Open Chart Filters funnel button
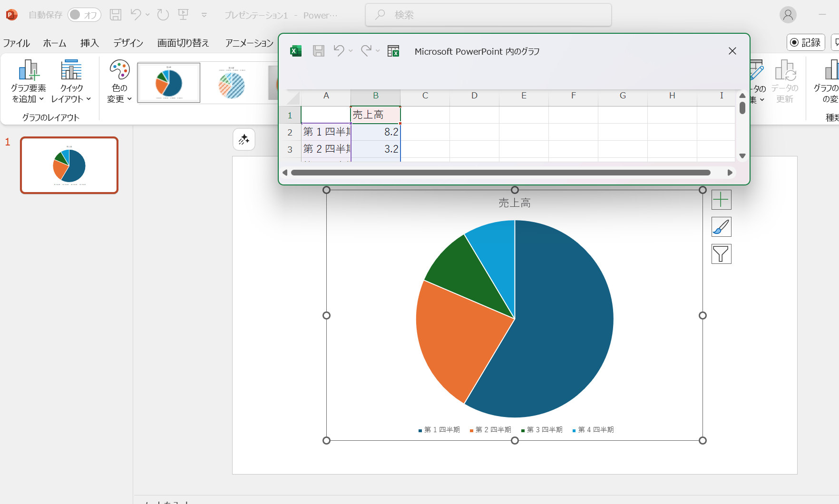Image resolution: width=839 pixels, height=504 pixels. point(721,254)
